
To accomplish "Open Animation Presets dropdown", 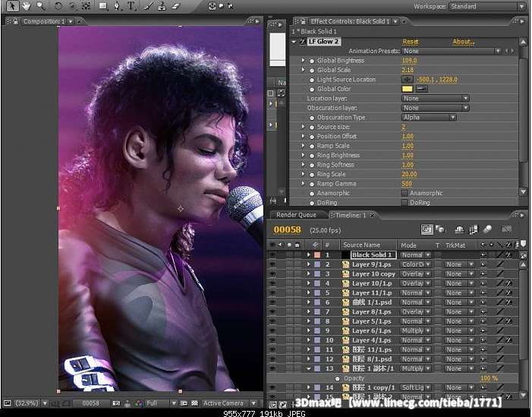I will pyautogui.click(x=452, y=51).
